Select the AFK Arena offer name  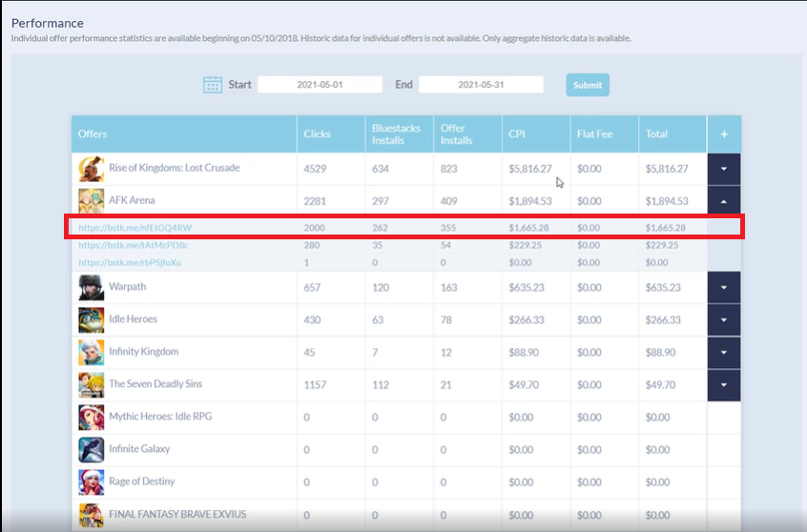coord(132,200)
